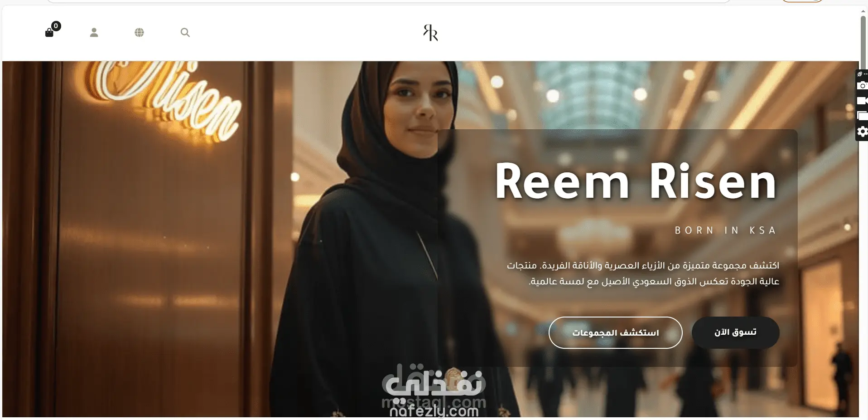The height and width of the screenshot is (420, 868).
Task: Click the video record icon in side toolbar
Action: 863,101
